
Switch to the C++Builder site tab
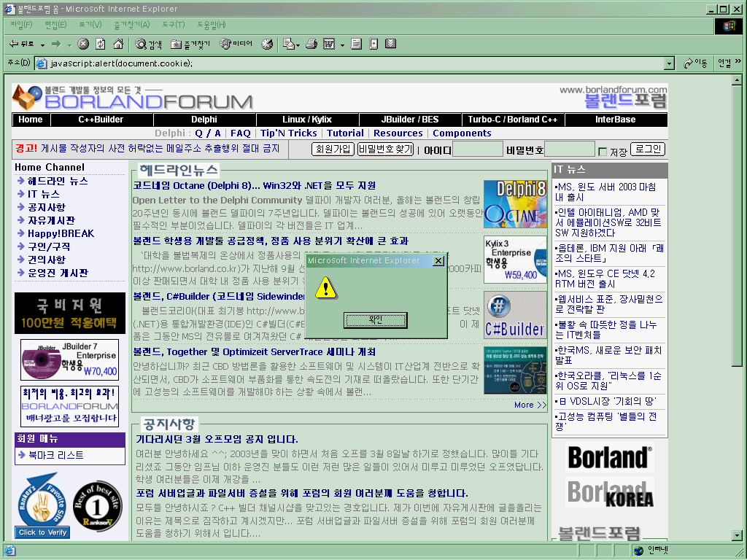(101, 120)
